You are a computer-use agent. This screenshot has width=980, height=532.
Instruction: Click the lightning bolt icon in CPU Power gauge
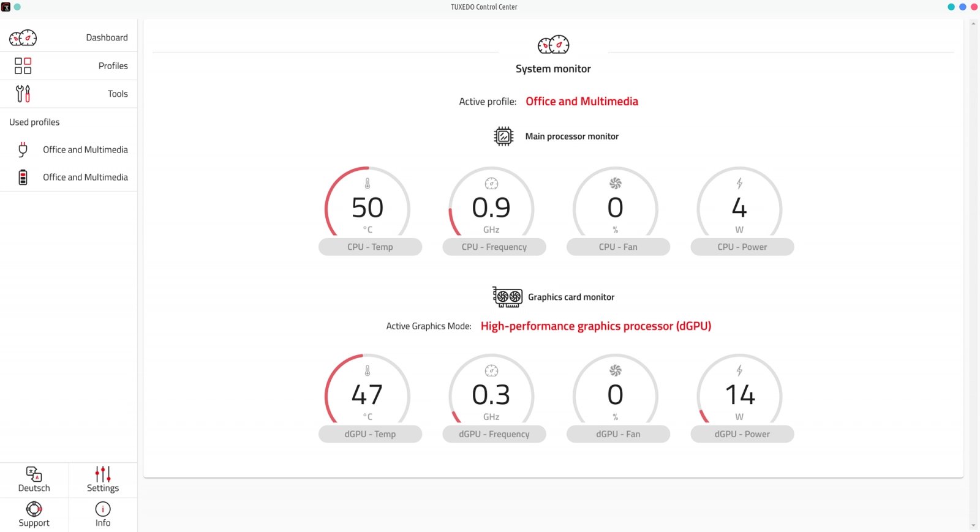click(x=739, y=183)
